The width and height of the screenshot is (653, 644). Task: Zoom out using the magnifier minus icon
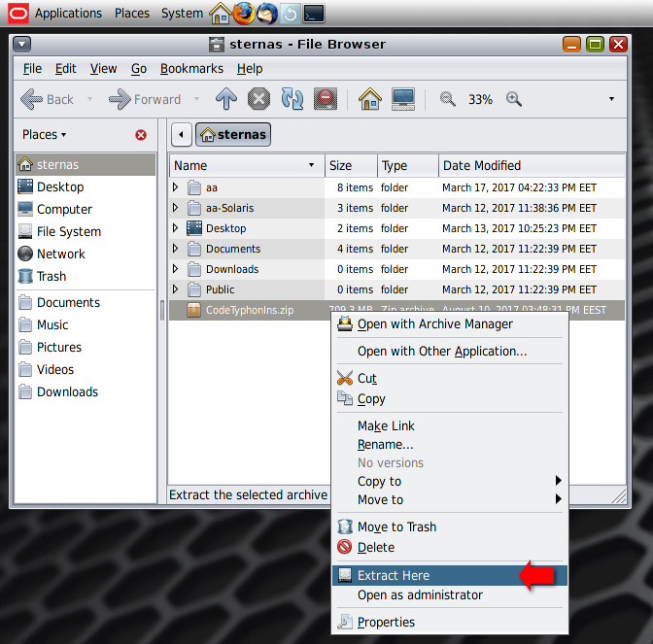448,99
